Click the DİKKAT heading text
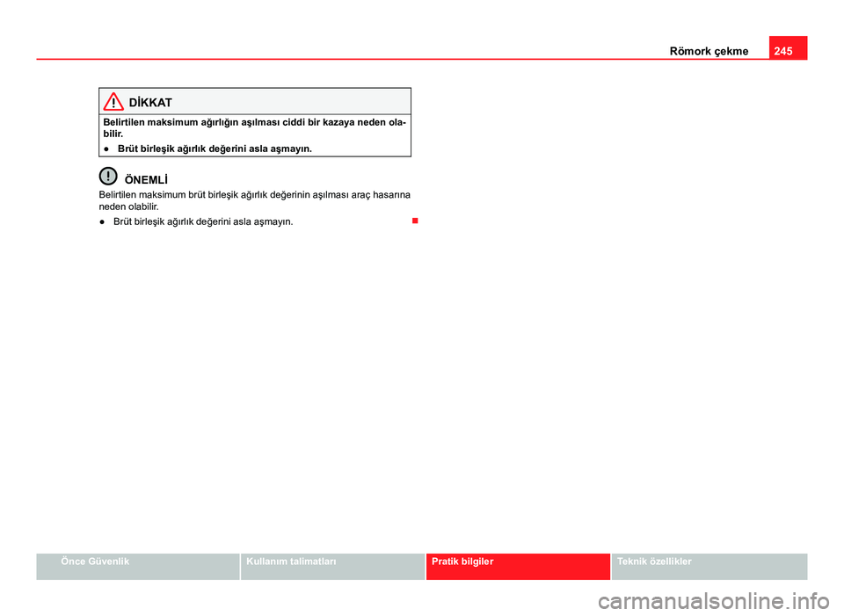The image size is (844, 616). click(150, 103)
